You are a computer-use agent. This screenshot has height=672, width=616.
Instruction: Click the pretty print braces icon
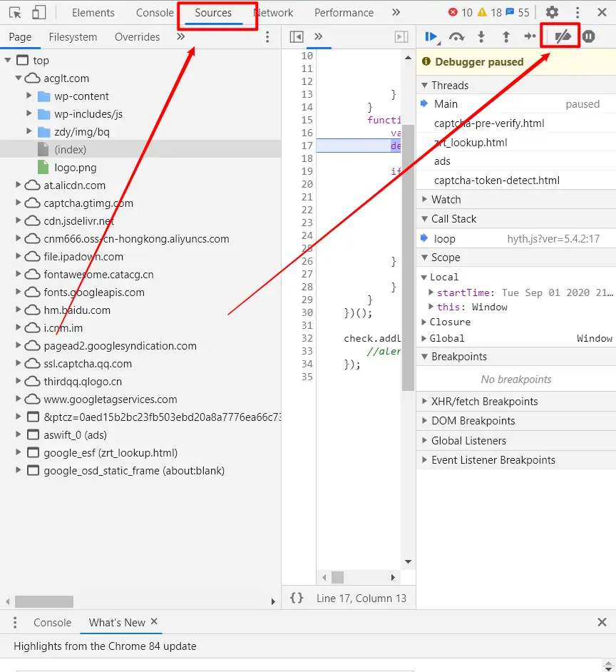pos(297,598)
